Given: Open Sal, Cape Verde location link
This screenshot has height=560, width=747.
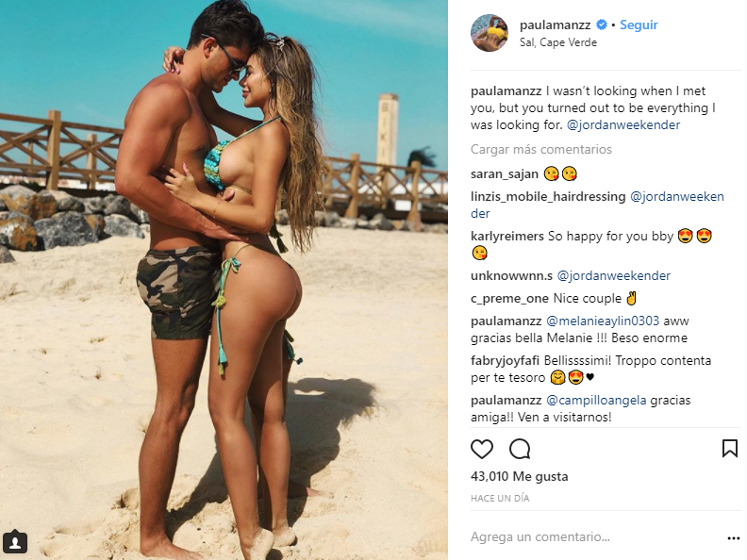Looking at the screenshot, I should pyautogui.click(x=558, y=42).
